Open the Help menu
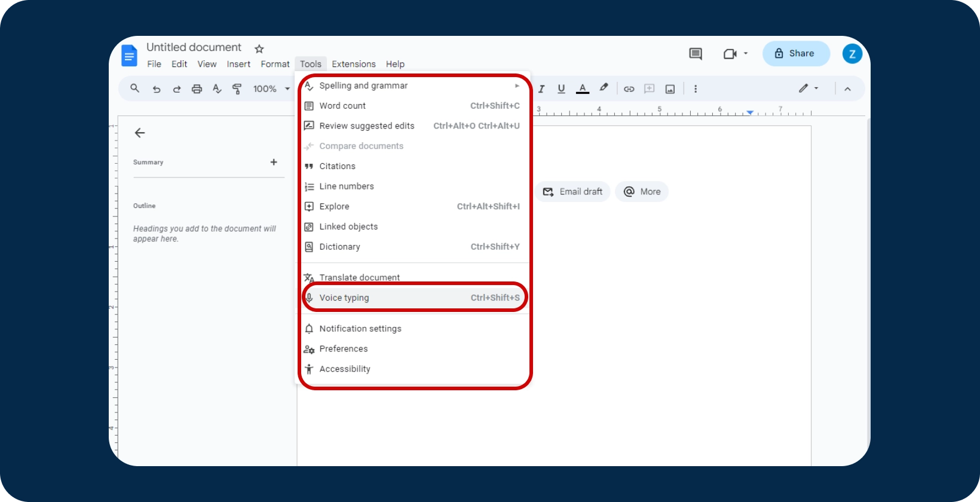Screen dimensions: 980x502 pyautogui.click(x=395, y=64)
